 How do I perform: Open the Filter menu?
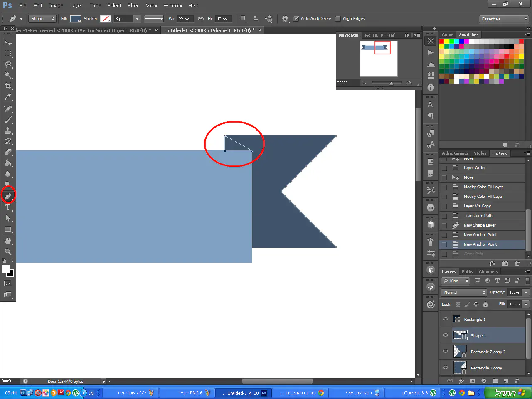coord(133,6)
